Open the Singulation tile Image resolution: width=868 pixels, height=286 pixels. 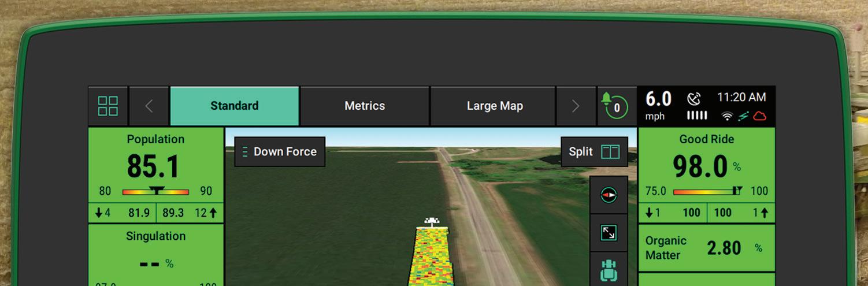[x=155, y=255]
